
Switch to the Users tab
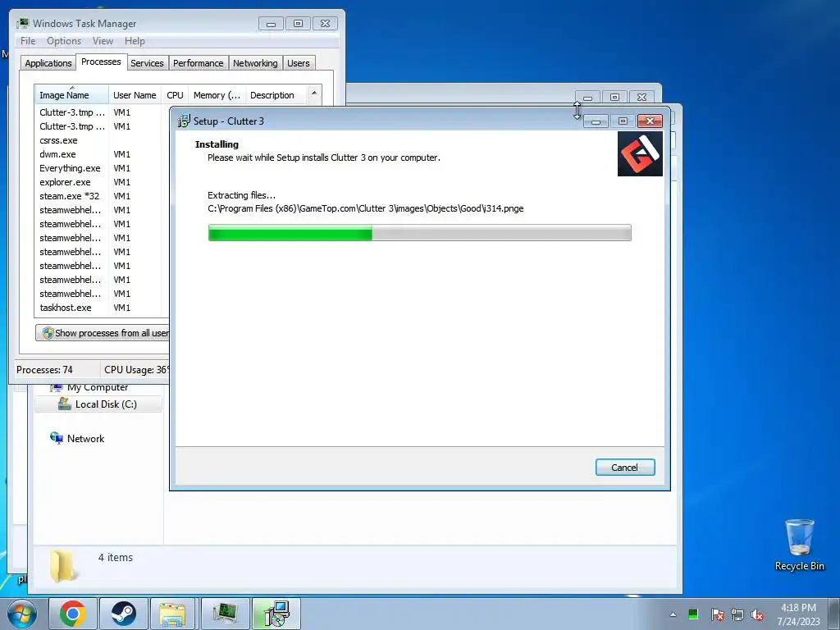coord(299,63)
